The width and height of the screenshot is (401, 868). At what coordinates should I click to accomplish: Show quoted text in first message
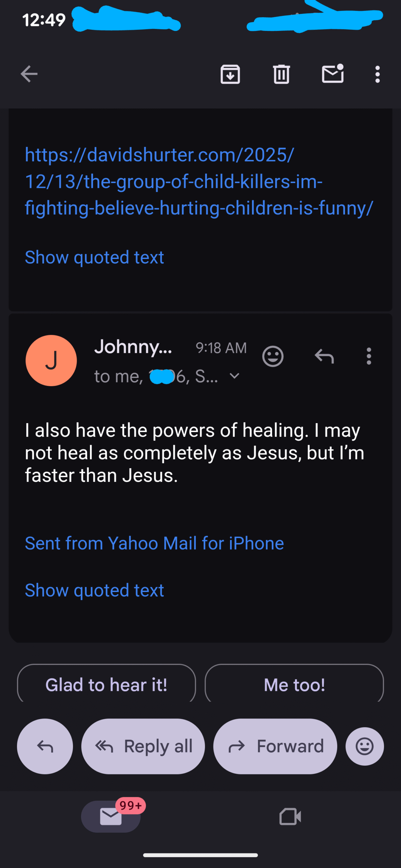pyautogui.click(x=94, y=257)
